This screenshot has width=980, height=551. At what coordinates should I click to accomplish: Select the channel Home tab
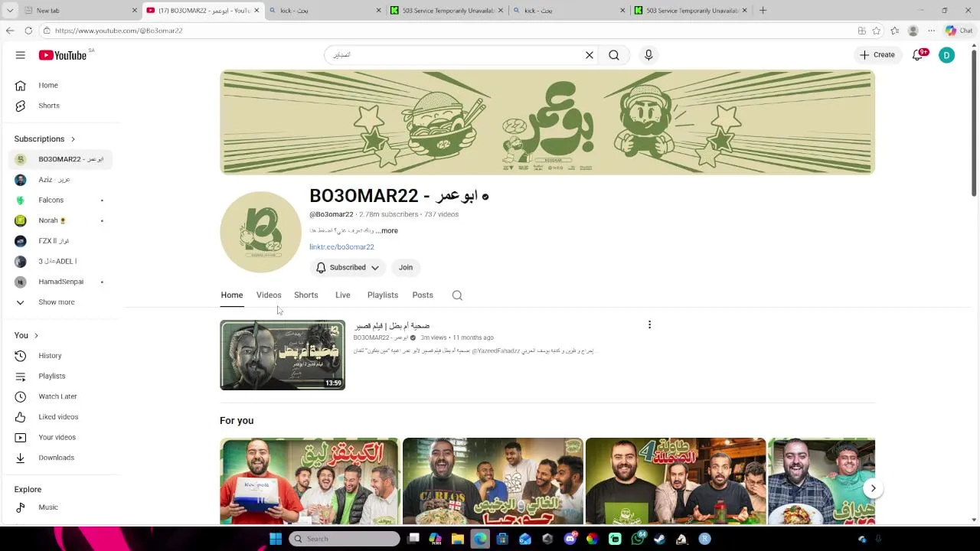click(232, 295)
